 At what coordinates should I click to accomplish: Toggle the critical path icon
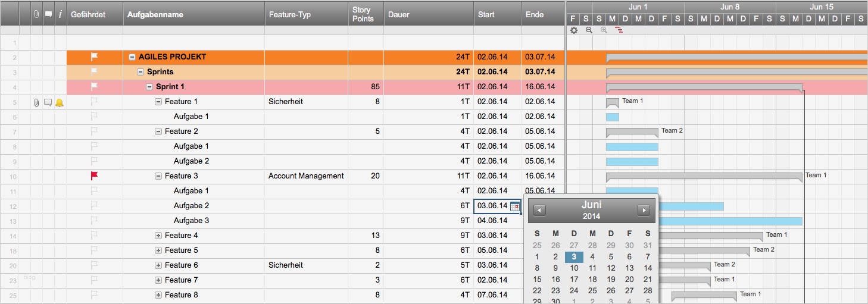[x=619, y=30]
